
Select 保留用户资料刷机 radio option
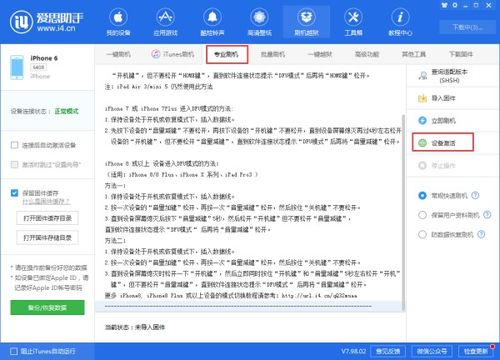pyautogui.click(x=422, y=215)
